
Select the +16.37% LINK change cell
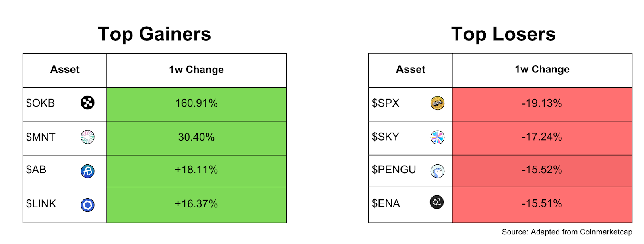(x=196, y=204)
